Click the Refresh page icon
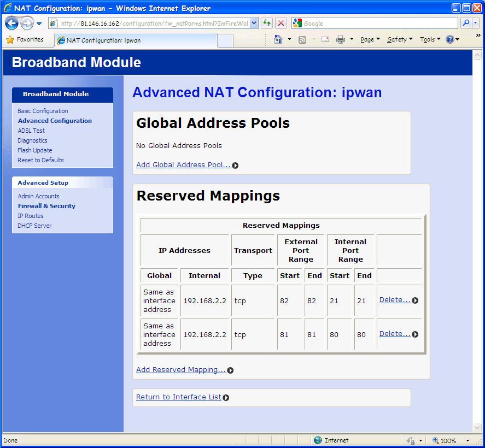485x448 pixels. click(267, 23)
